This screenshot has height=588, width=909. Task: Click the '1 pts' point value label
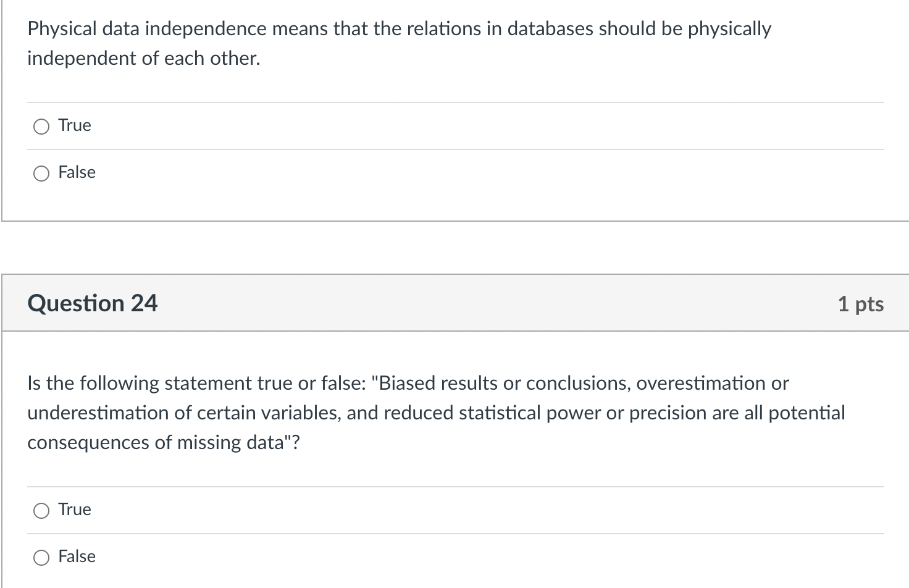click(x=861, y=303)
